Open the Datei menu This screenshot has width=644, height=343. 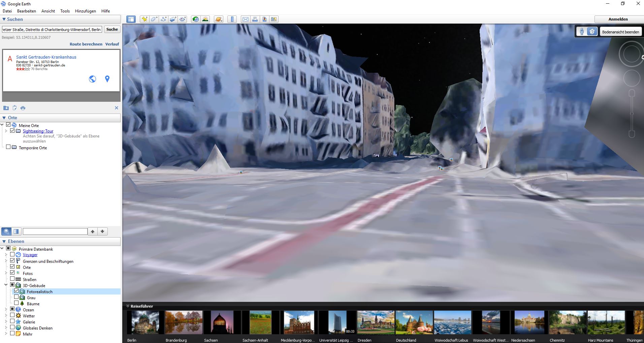(x=7, y=11)
